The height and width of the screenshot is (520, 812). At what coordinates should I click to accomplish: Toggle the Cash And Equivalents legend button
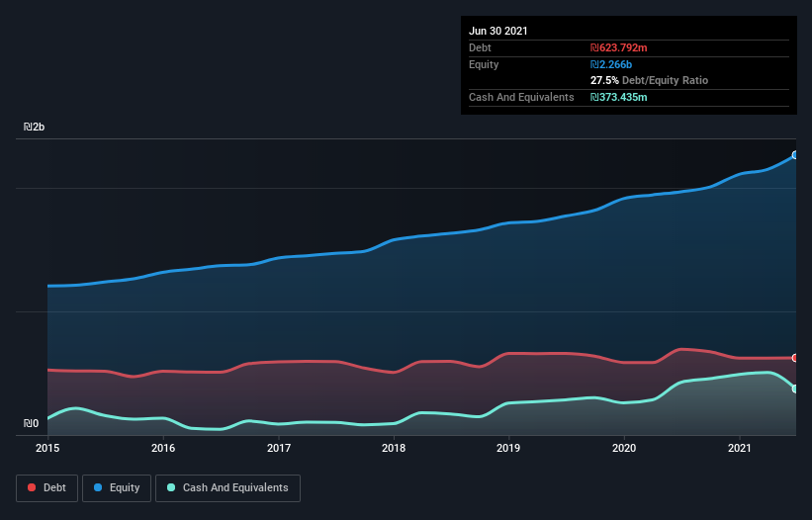[227, 488]
